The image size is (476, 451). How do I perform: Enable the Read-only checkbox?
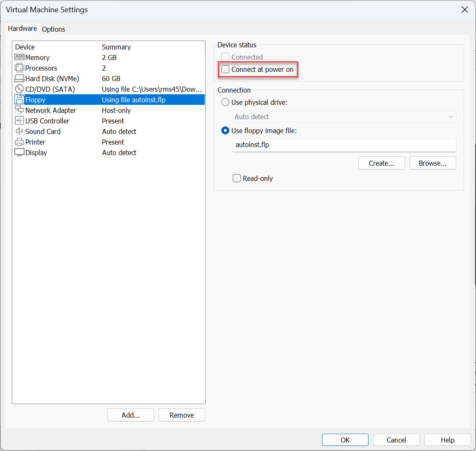[x=237, y=178]
